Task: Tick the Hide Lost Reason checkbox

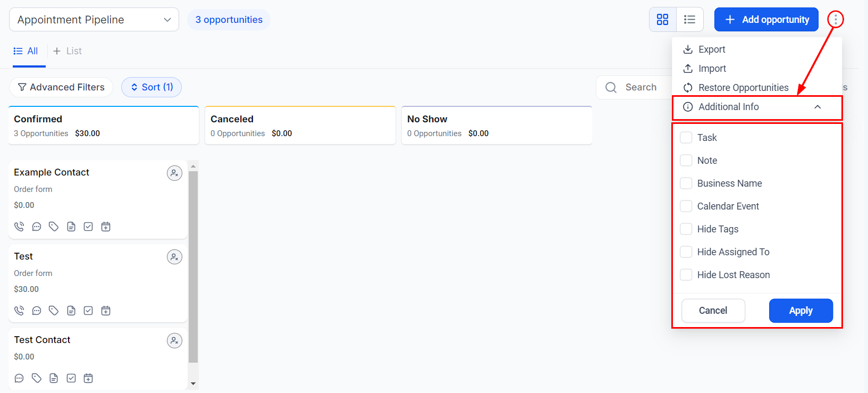Action: pyautogui.click(x=686, y=275)
